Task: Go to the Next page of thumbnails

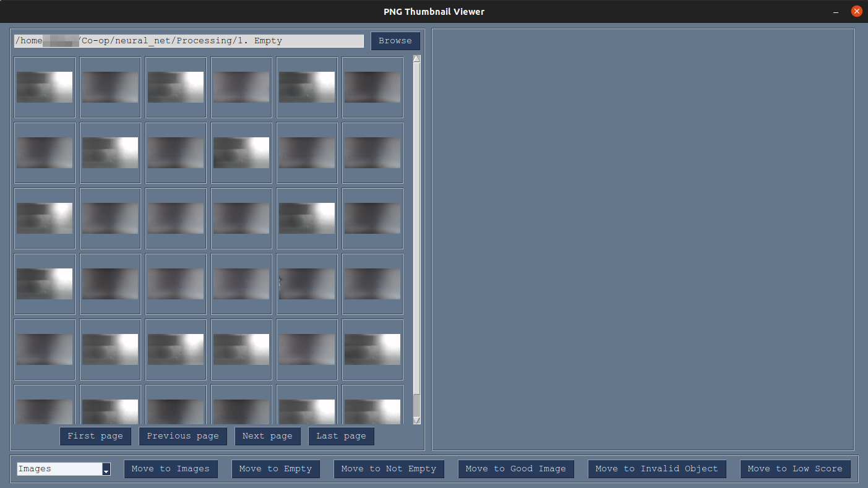Action: click(267, 436)
